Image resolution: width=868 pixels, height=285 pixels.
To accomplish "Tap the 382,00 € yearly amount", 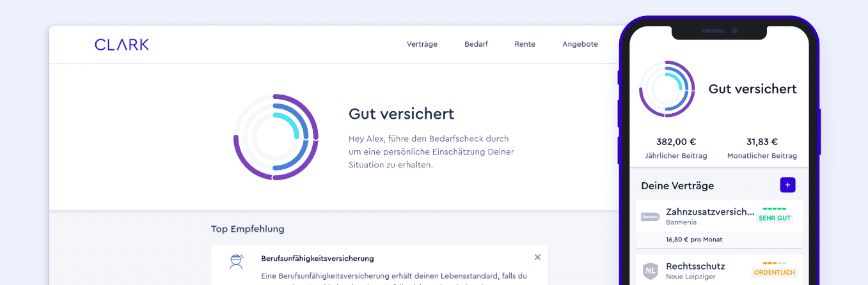I will click(676, 142).
